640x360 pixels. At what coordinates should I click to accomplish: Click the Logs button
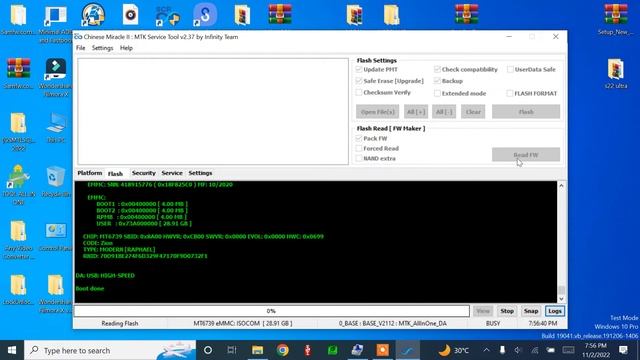click(x=555, y=311)
